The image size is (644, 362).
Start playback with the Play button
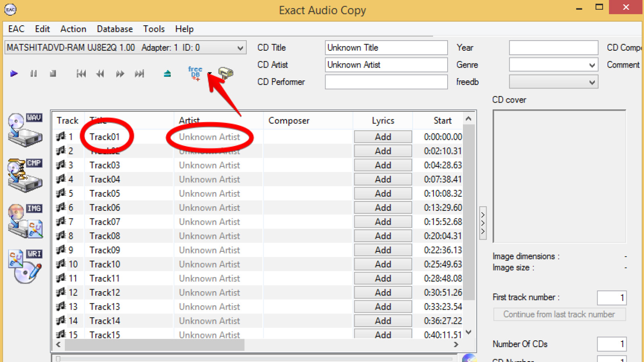[x=14, y=74]
